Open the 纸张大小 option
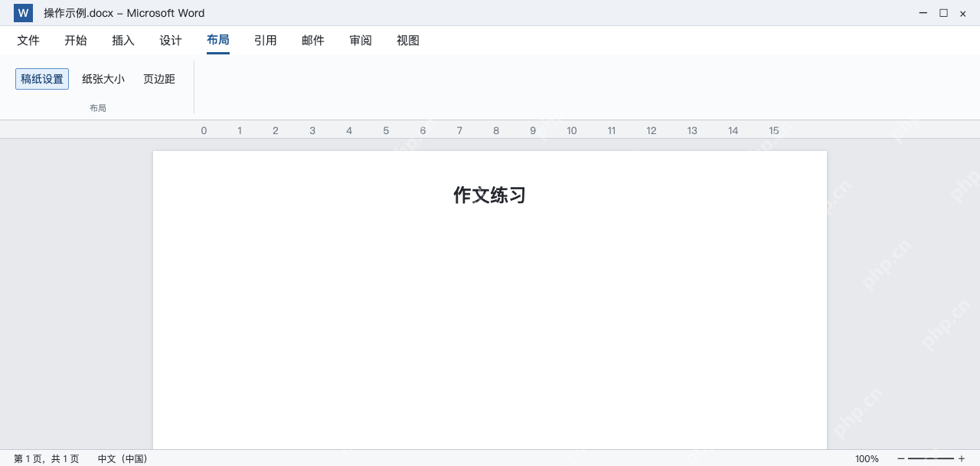This screenshot has height=466, width=980. [x=103, y=79]
